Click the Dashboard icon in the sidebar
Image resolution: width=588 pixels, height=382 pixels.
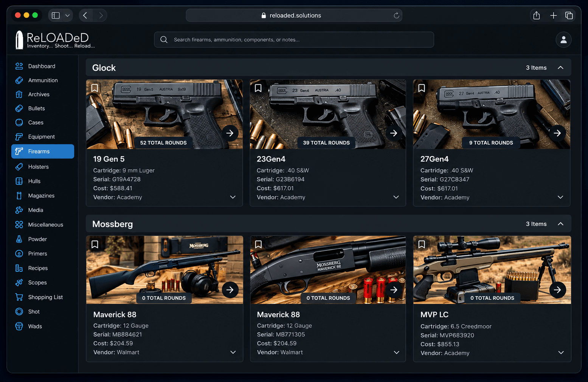click(19, 66)
